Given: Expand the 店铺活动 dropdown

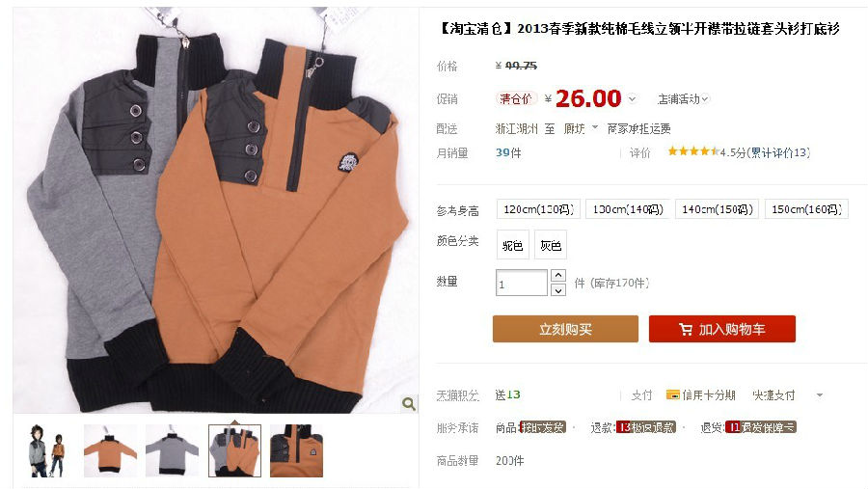Looking at the screenshot, I should [683, 99].
